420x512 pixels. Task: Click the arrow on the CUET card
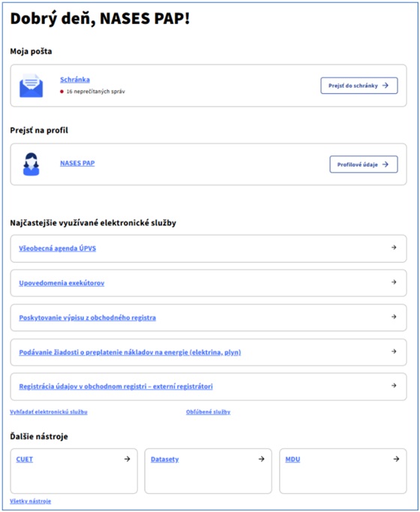click(x=127, y=459)
